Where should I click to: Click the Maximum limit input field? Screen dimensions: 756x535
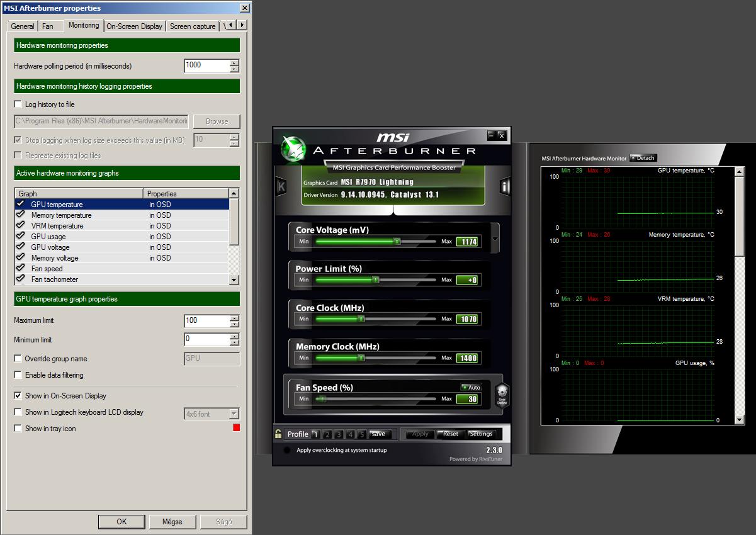pyautogui.click(x=207, y=320)
